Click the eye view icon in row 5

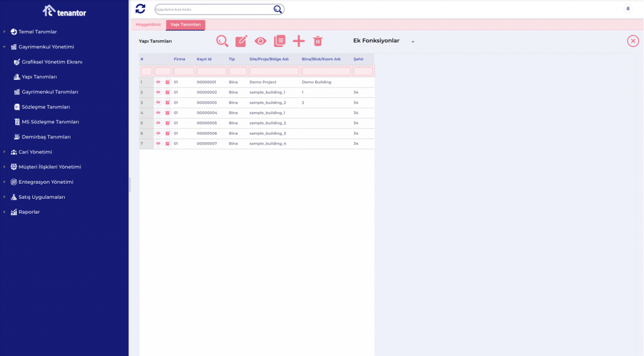pyautogui.click(x=158, y=123)
